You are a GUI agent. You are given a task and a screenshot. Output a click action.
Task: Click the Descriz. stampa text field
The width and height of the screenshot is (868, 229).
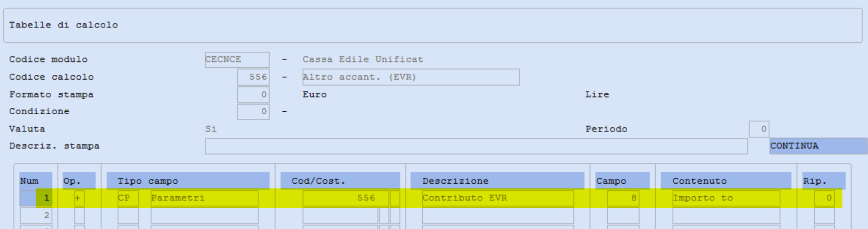[476, 146]
